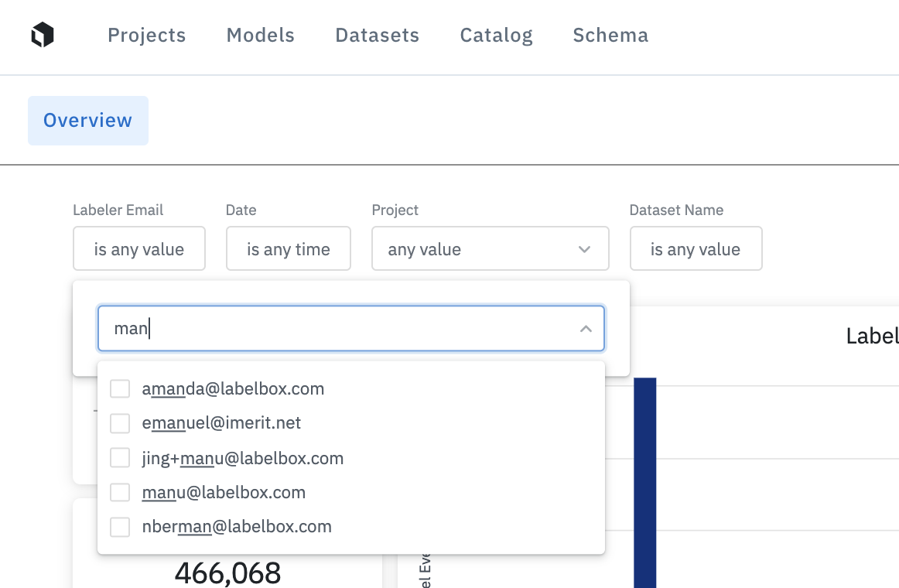Viewport: 899px width, 588px height.
Task: Tick the jing+manu@labelbox.com checkbox
Action: click(x=120, y=458)
